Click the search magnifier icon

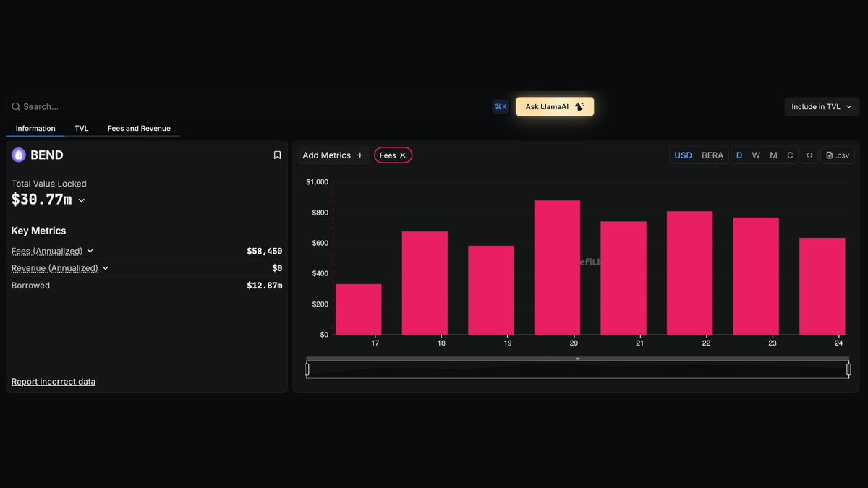point(16,107)
